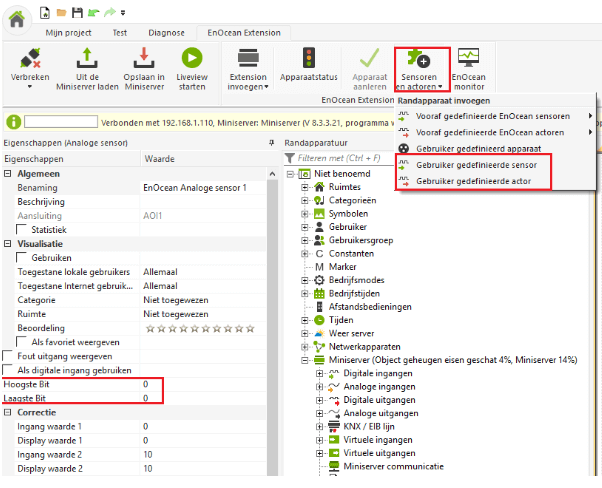This screenshot has height=488, width=602.
Task: Choose Gebruiker gedefinieerde actor
Action: click(472, 181)
